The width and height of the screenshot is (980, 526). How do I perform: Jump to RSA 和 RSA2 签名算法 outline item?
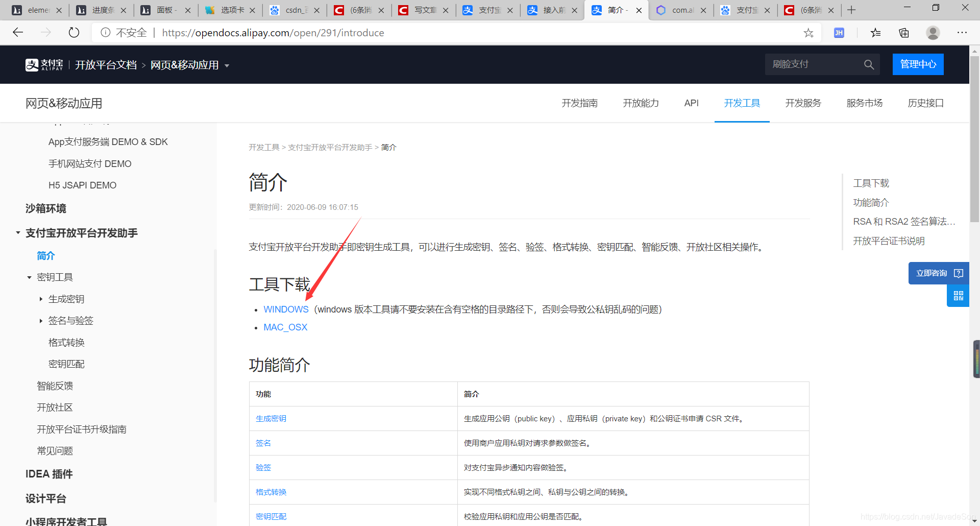pos(904,222)
